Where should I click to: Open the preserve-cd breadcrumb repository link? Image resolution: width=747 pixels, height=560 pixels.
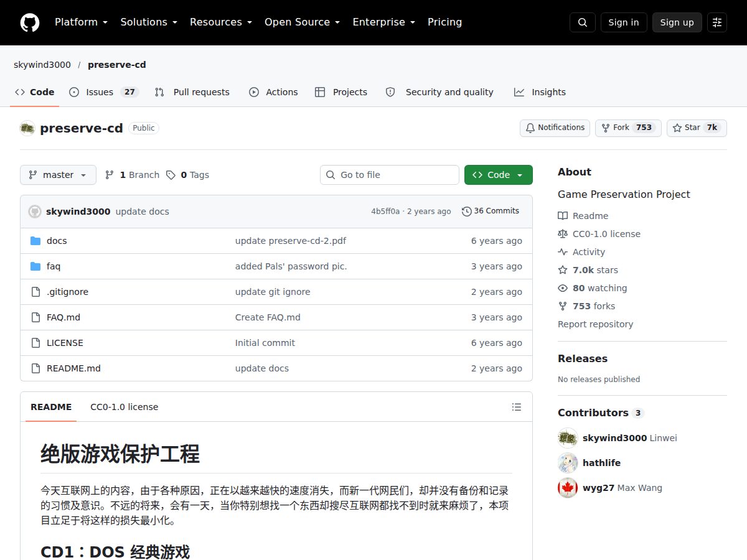point(117,65)
